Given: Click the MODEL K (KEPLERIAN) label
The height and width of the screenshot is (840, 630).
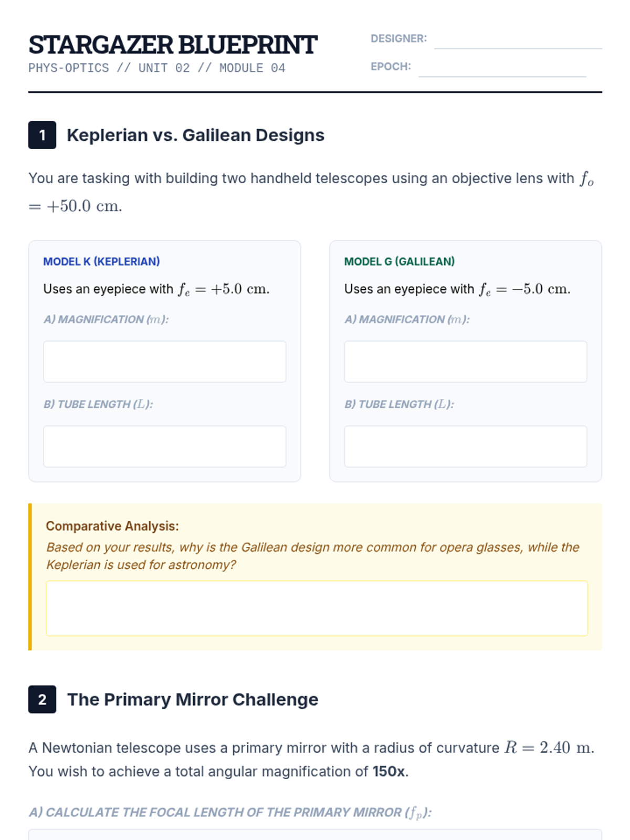Looking at the screenshot, I should tap(101, 261).
